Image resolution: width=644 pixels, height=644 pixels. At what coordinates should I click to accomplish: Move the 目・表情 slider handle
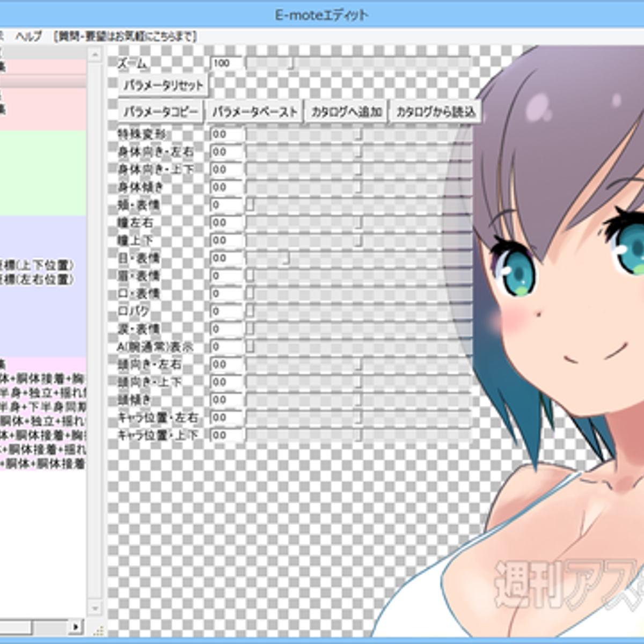click(x=287, y=258)
